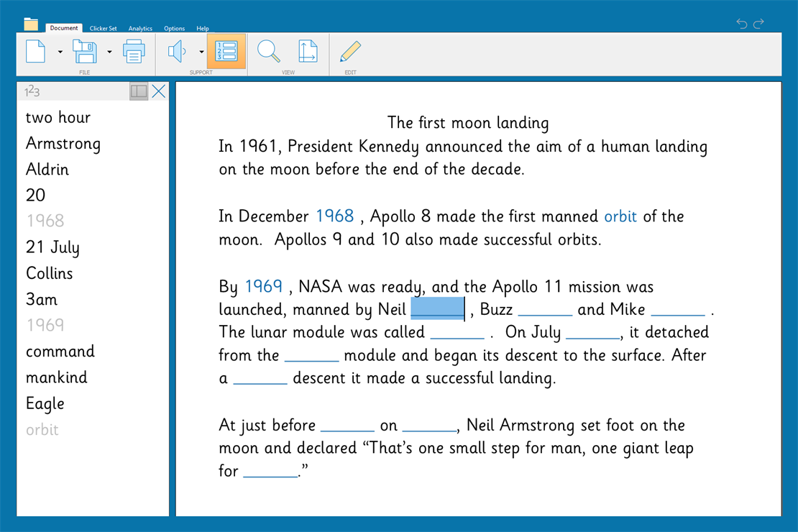
Task: Print the moon landing document
Action: point(134,51)
